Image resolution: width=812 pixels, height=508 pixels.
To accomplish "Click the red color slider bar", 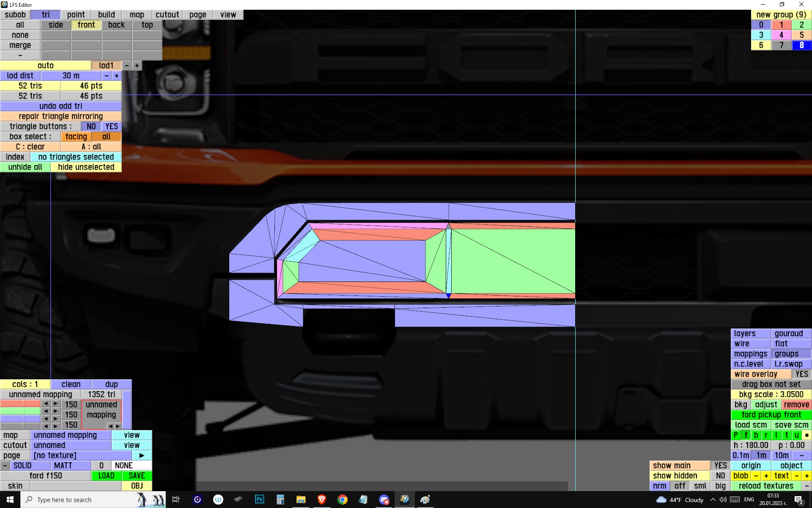I will (x=20, y=404).
